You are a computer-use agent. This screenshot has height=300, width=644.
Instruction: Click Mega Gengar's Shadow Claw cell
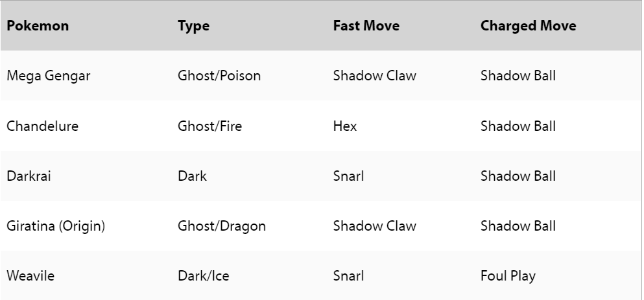click(x=375, y=76)
